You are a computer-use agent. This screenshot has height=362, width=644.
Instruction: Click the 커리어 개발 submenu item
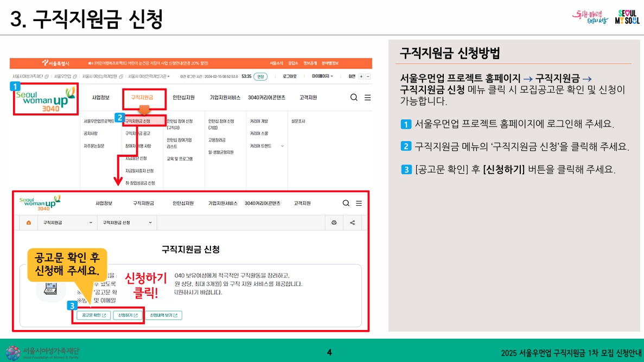click(x=259, y=121)
